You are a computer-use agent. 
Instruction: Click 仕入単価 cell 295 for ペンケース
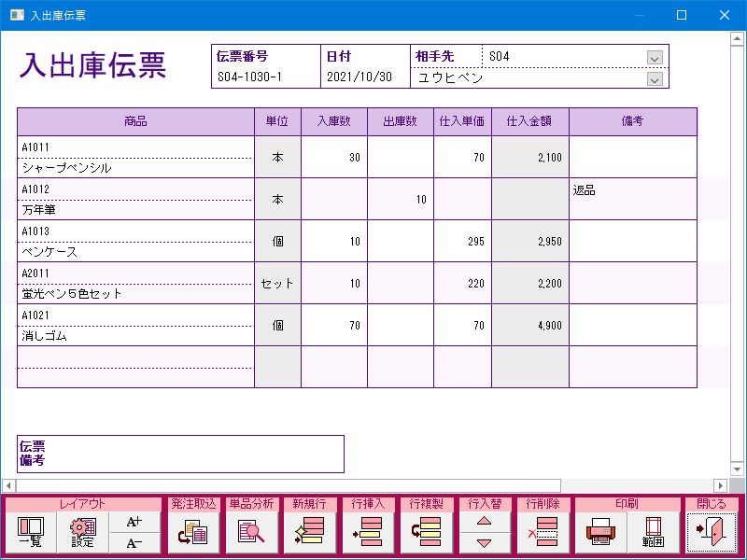(462, 241)
